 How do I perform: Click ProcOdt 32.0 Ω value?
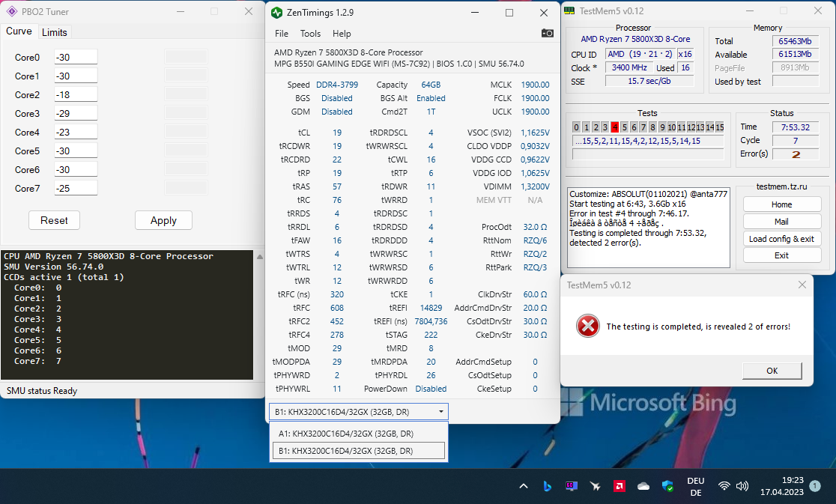535,227
